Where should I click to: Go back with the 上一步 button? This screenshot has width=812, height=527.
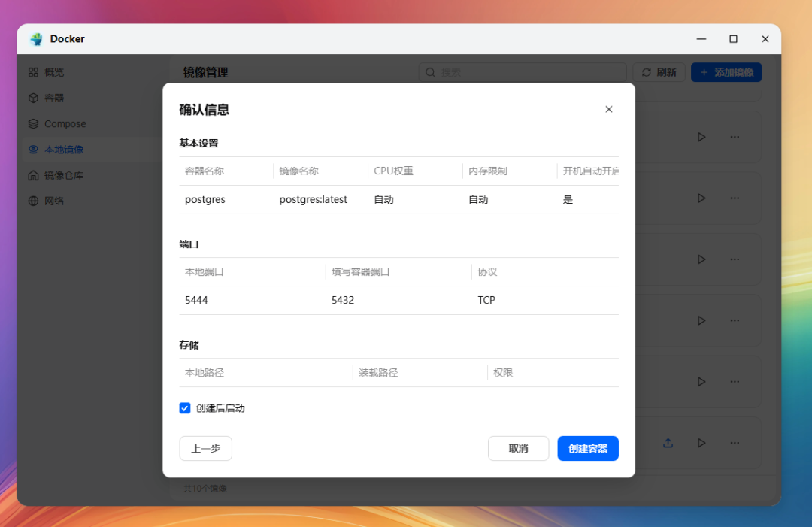(205, 448)
